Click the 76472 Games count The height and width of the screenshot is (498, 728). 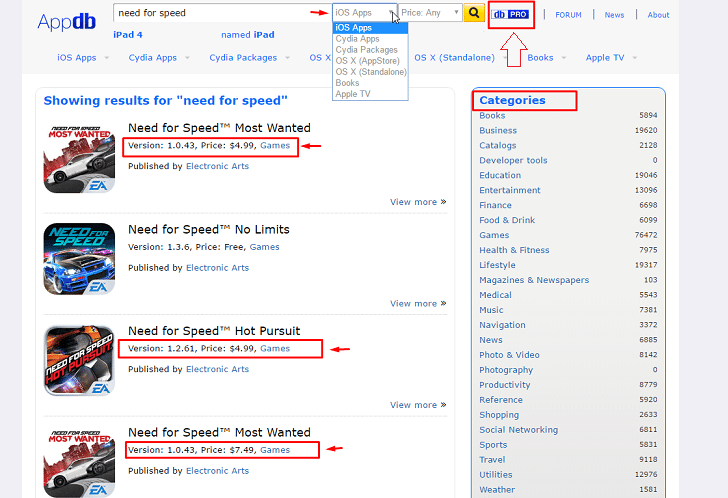646,235
